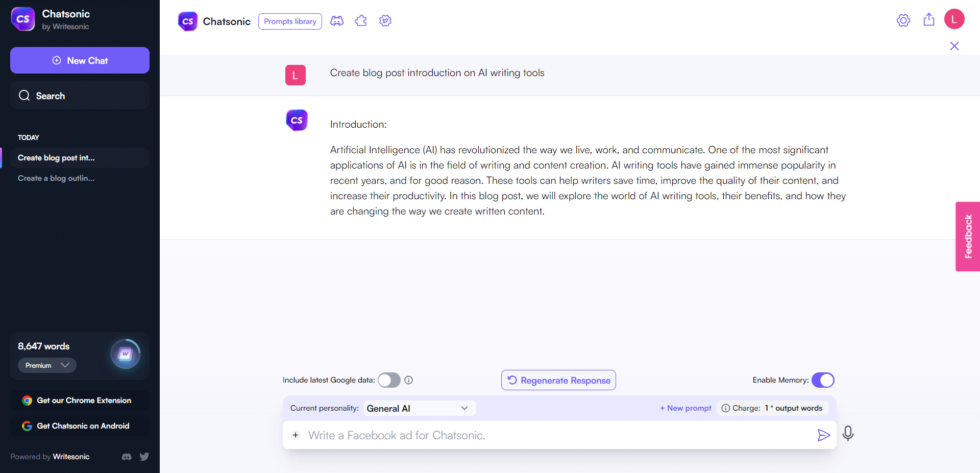Activate the microphone voice input
The width and height of the screenshot is (980, 473).
pyautogui.click(x=848, y=434)
